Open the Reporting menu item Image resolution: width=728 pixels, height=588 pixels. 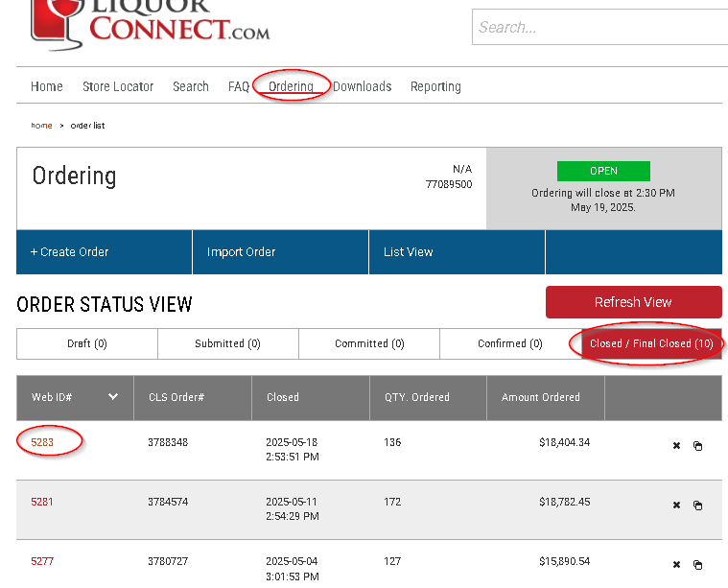tap(435, 86)
